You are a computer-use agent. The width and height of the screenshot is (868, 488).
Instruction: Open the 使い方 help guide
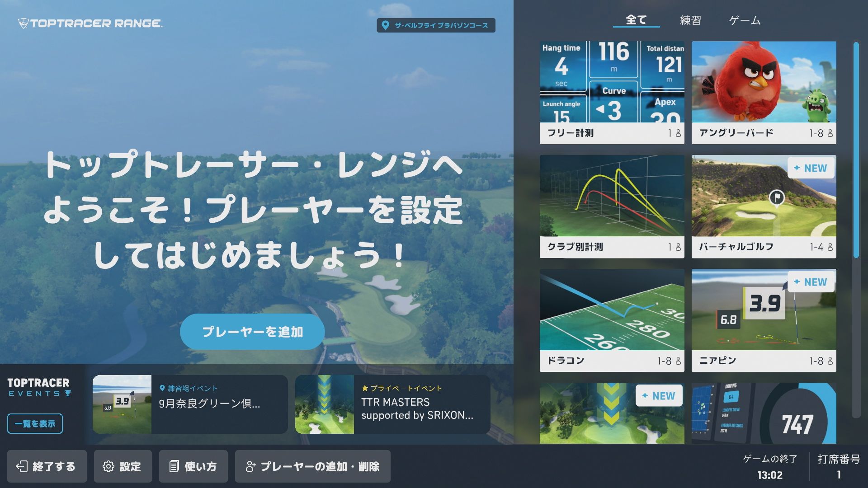[193, 466]
